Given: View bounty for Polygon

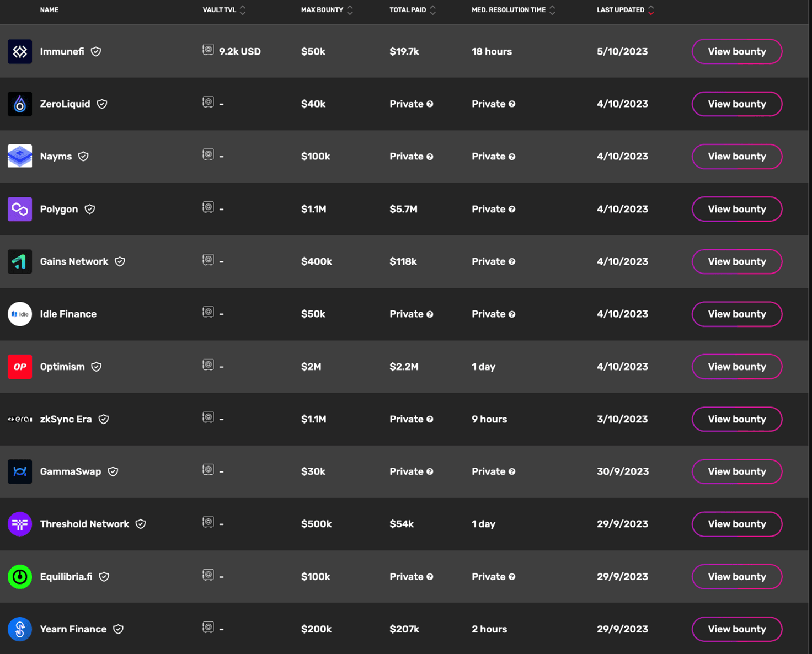Looking at the screenshot, I should pyautogui.click(x=736, y=209).
